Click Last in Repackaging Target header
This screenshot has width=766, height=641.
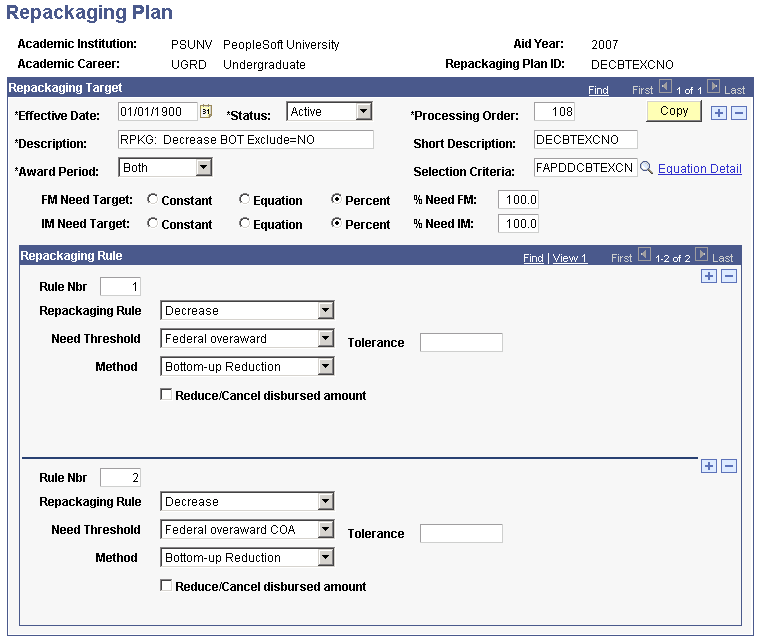pos(734,90)
